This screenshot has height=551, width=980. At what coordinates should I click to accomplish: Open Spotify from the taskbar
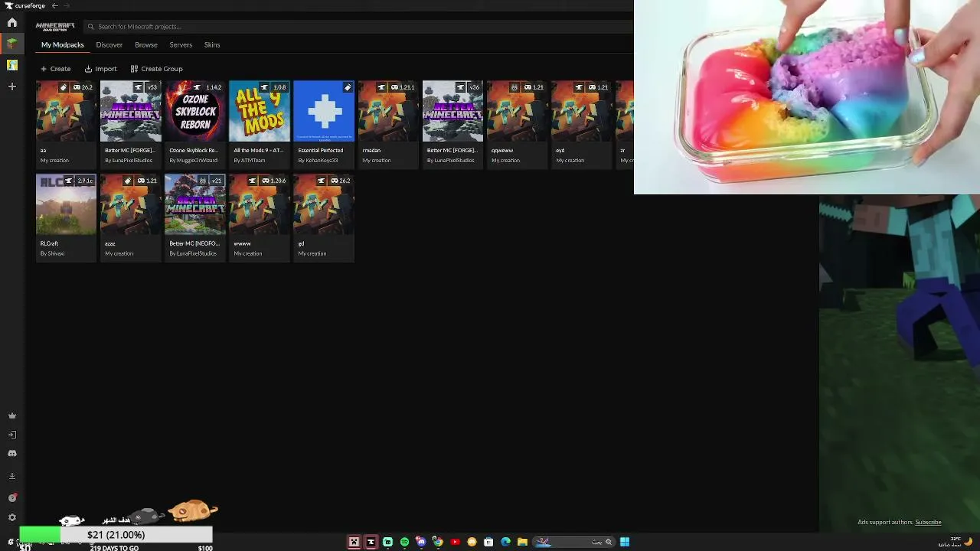(404, 542)
